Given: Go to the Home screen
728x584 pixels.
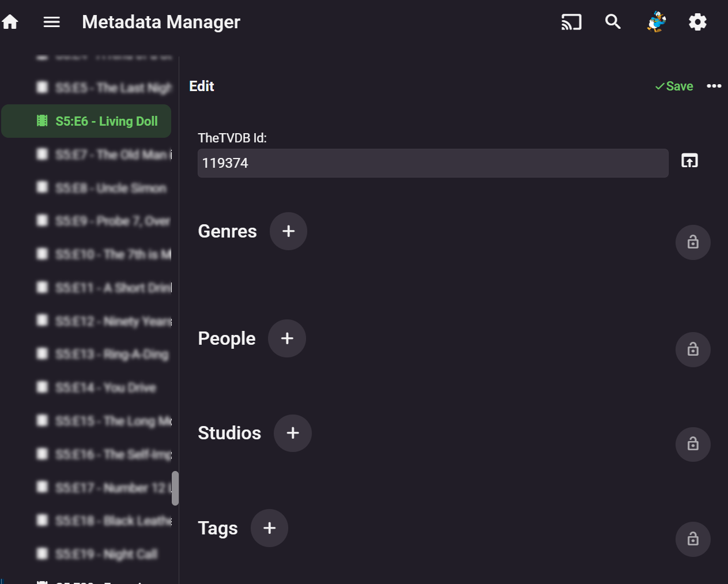Looking at the screenshot, I should pyautogui.click(x=10, y=22).
